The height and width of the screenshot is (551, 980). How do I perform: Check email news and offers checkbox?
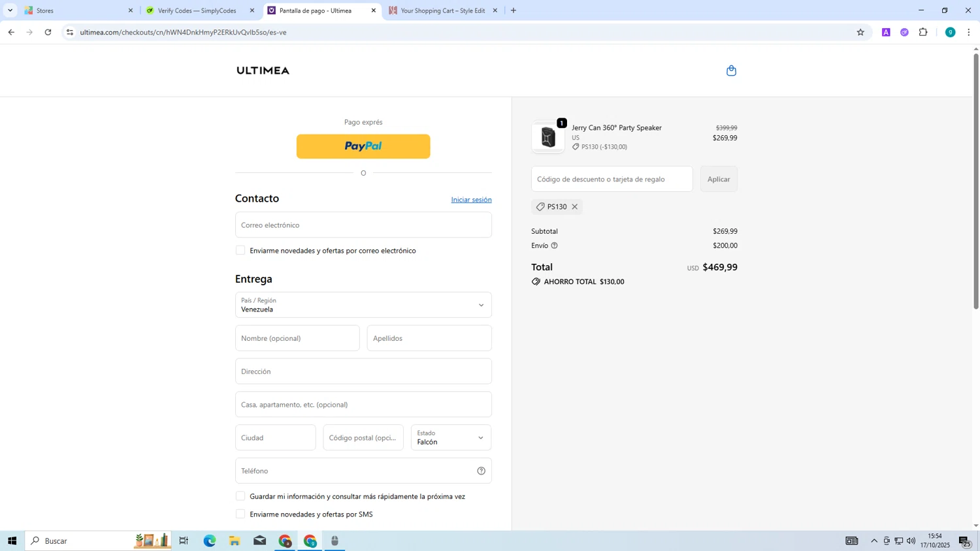pos(240,251)
